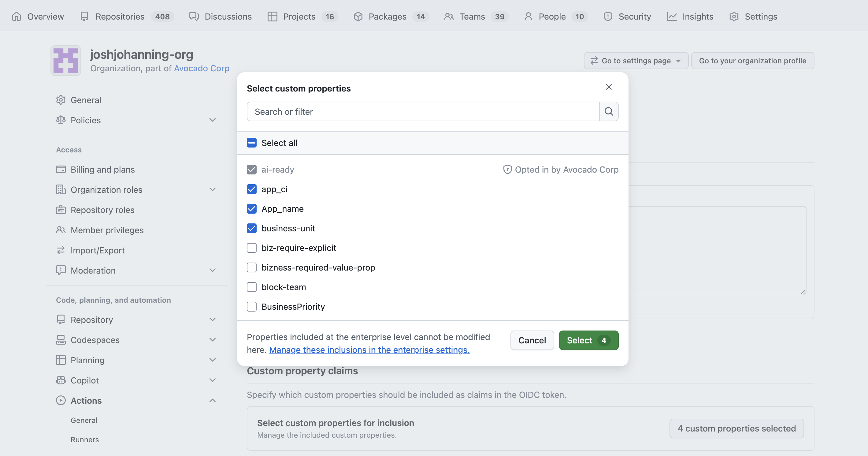Click the Search or filter input field
This screenshot has width=868, height=456.
tap(421, 111)
